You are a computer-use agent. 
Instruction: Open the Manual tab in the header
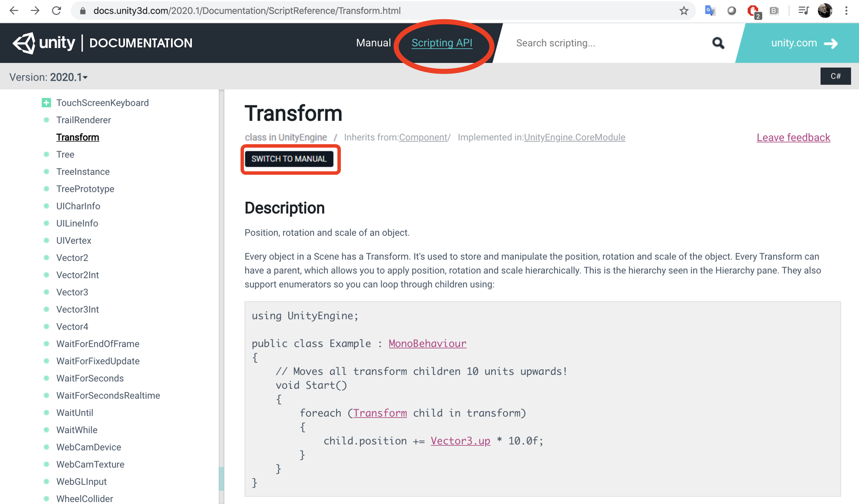point(373,43)
